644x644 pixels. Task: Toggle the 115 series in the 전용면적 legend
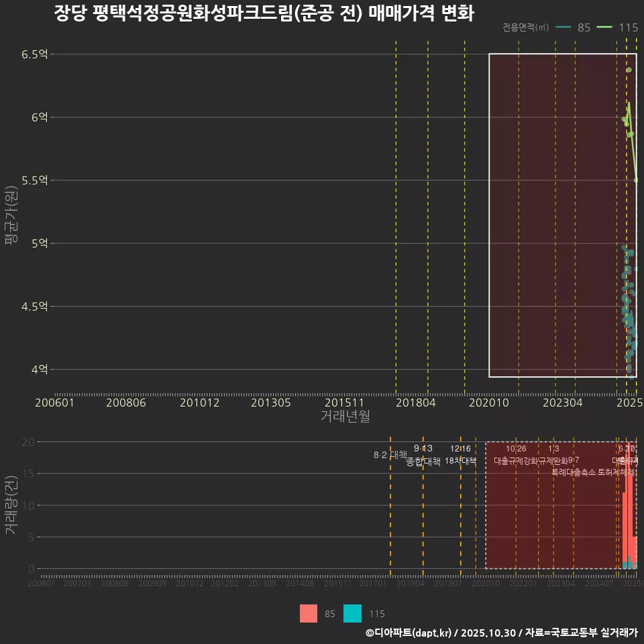pyautogui.click(x=621, y=28)
